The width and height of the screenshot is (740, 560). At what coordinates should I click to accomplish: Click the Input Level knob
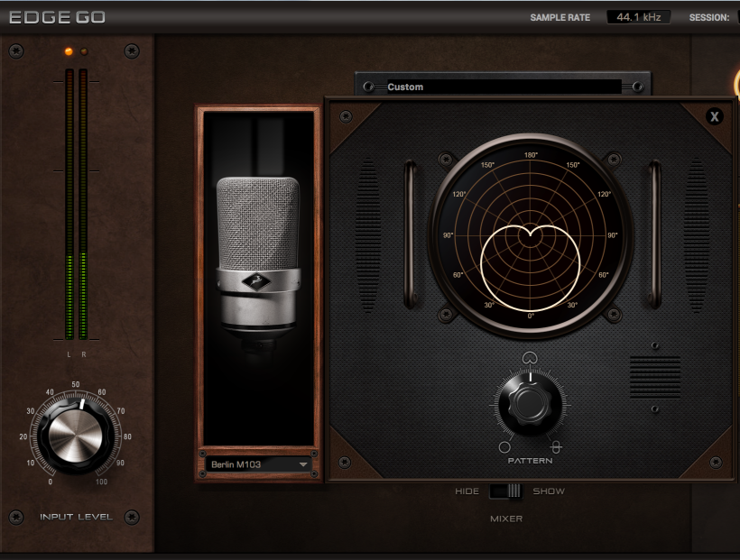(x=76, y=436)
